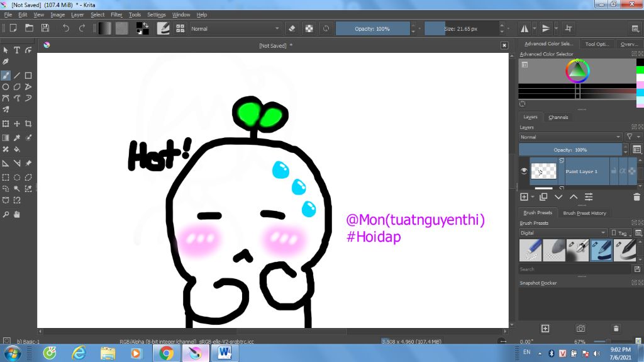Toggle horizontal mirror mode
Viewport: 644px width, 362px height.
(x=525, y=28)
